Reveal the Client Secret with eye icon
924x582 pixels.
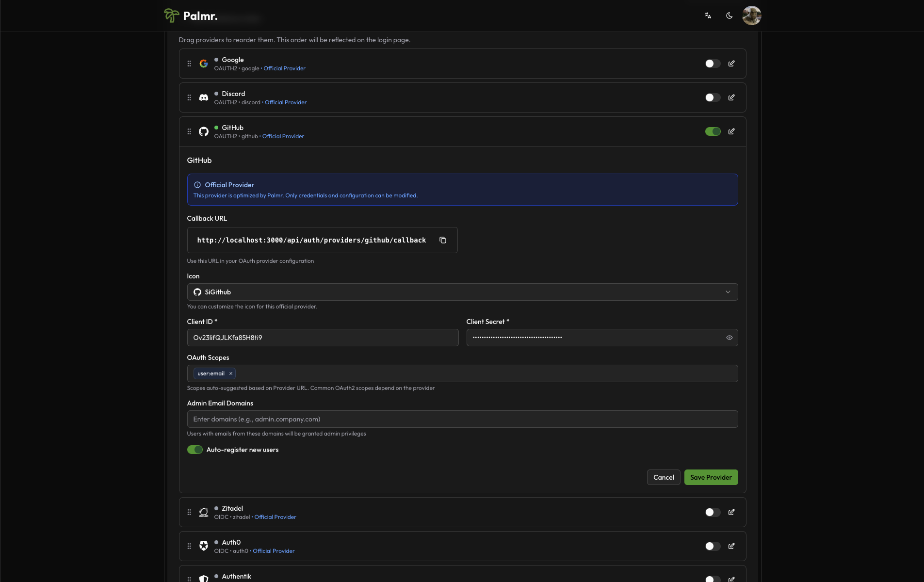click(x=729, y=338)
